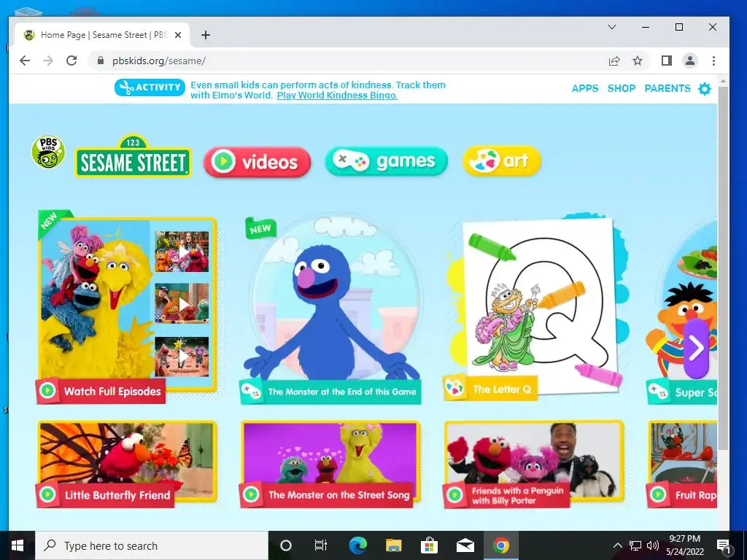Screen dimensions: 747x560
Task: Play middle episode thumbnail in Full Episodes card
Action: (182, 304)
